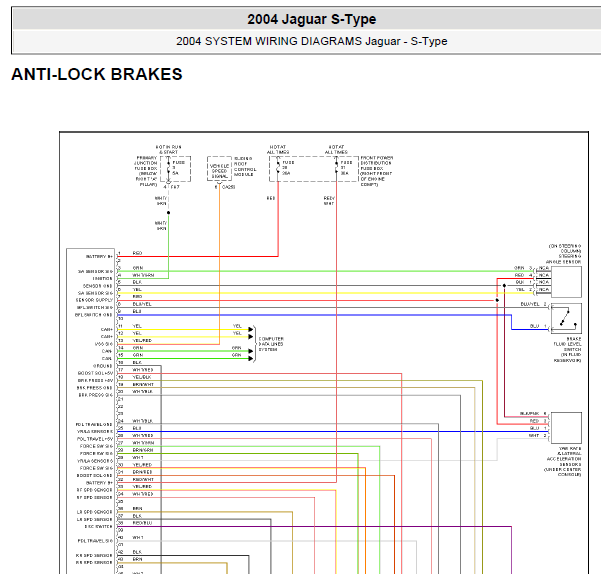601x574 pixels.
Task: Click the "STEERING ANGLE SENSOR" label
Action: [564, 259]
